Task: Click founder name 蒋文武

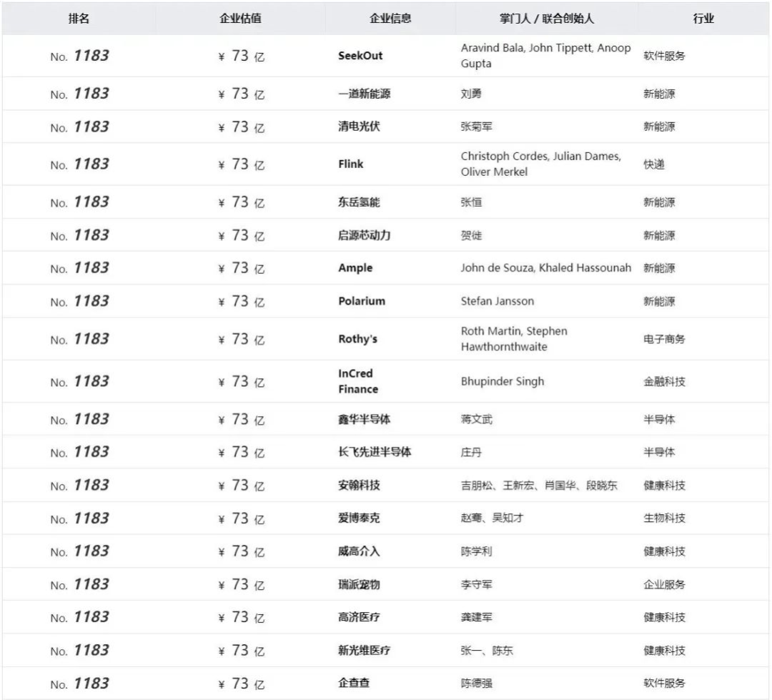Action: pyautogui.click(x=477, y=419)
